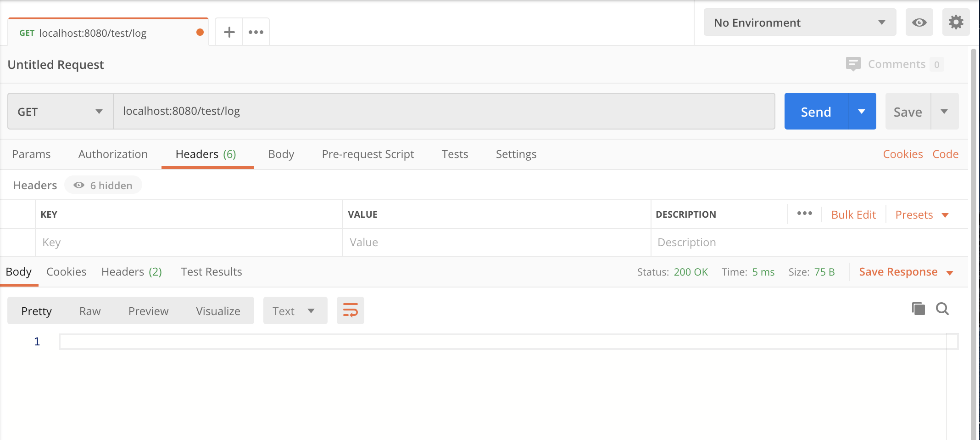This screenshot has height=440, width=980.
Task: Click the header Value input cell
Action: 496,242
